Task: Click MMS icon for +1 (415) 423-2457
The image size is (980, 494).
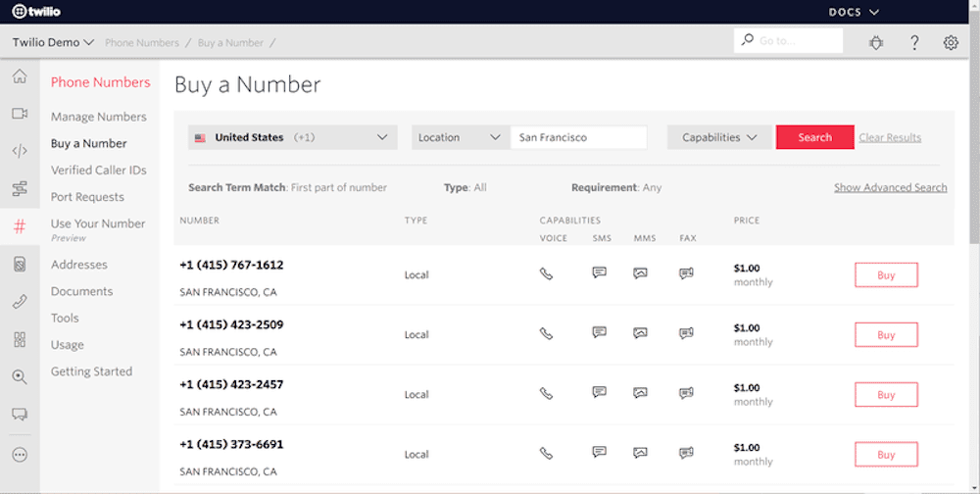Action: pos(640,393)
